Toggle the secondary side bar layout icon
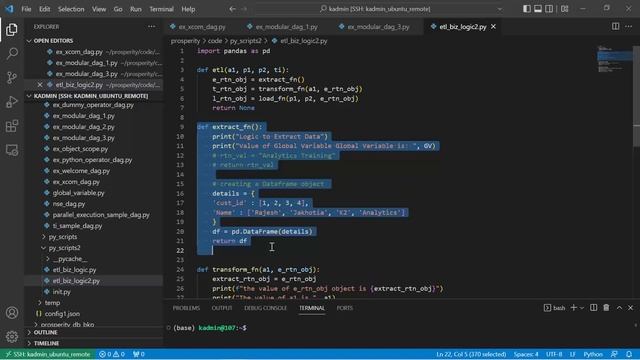This screenshot has width=640, height=360. coord(549,9)
